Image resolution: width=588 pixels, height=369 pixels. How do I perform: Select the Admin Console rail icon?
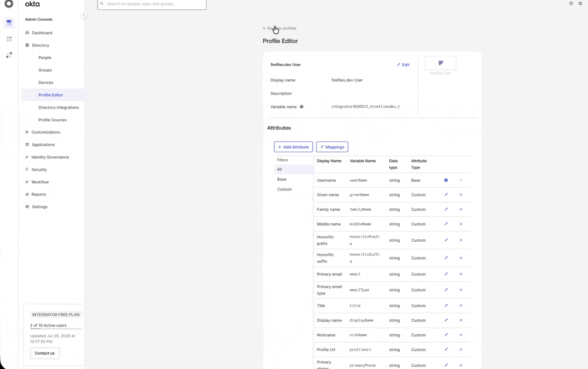(9, 23)
